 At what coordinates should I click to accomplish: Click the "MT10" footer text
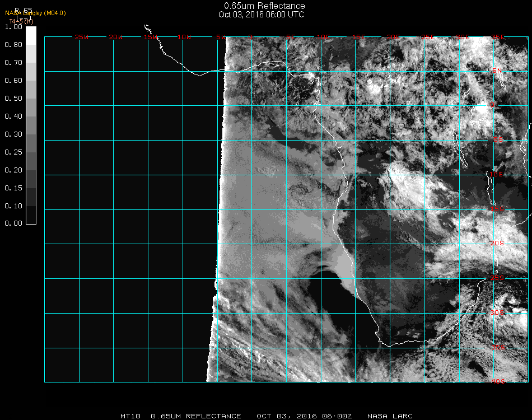point(130,416)
